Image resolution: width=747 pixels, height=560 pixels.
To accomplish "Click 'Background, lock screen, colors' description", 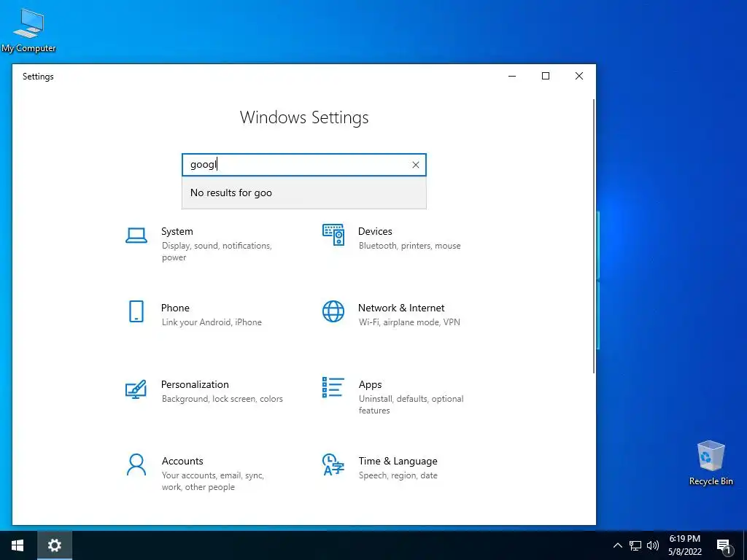I will point(222,399).
